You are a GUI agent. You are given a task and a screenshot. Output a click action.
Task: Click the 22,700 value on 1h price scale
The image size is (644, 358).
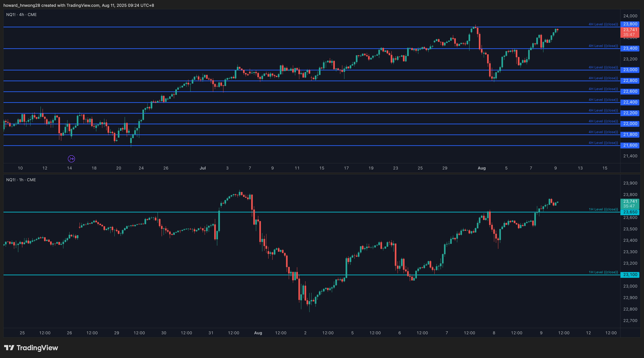pyautogui.click(x=630, y=320)
